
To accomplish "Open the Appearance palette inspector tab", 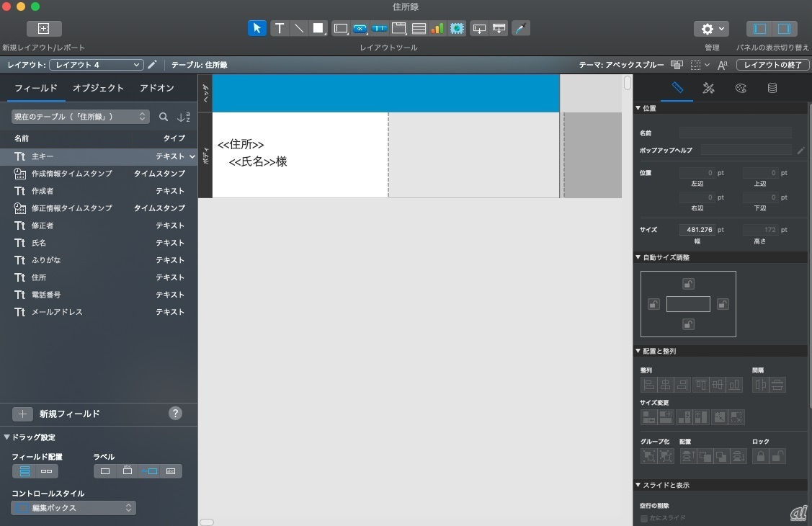I will click(x=741, y=88).
